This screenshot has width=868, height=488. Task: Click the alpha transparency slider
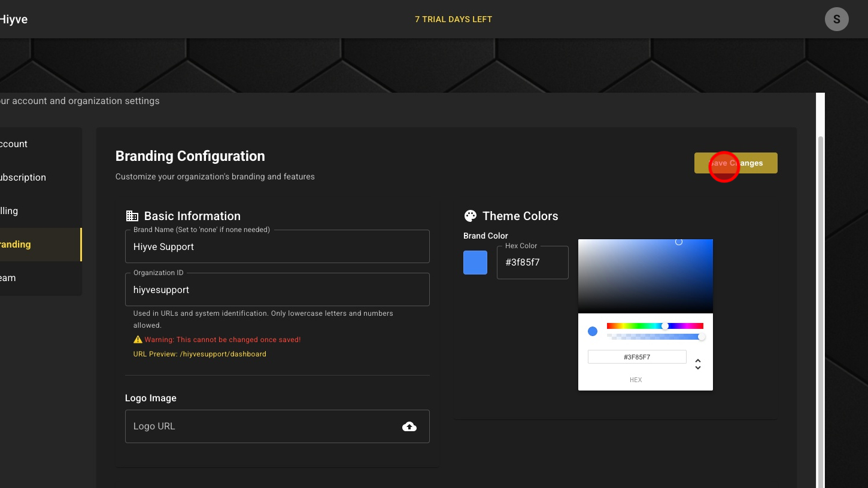coord(654,337)
